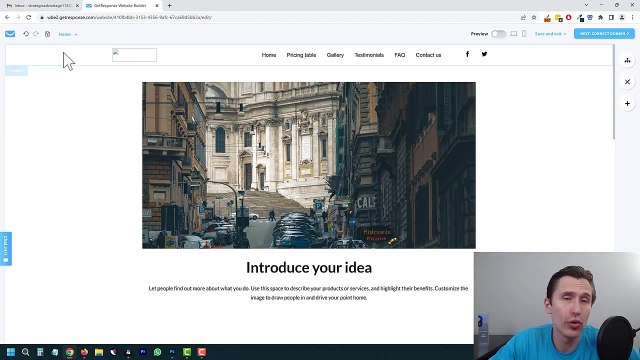Image resolution: width=640 pixels, height=360 pixels.
Task: Select the logo image placeholder
Action: (x=134, y=55)
